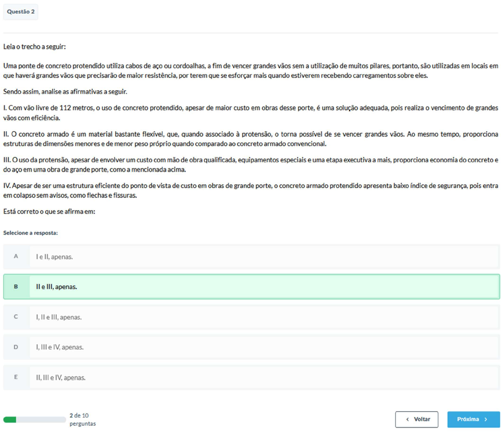504x436 pixels.
Task: Click statement I about the 112-metre span
Action: coord(251,112)
